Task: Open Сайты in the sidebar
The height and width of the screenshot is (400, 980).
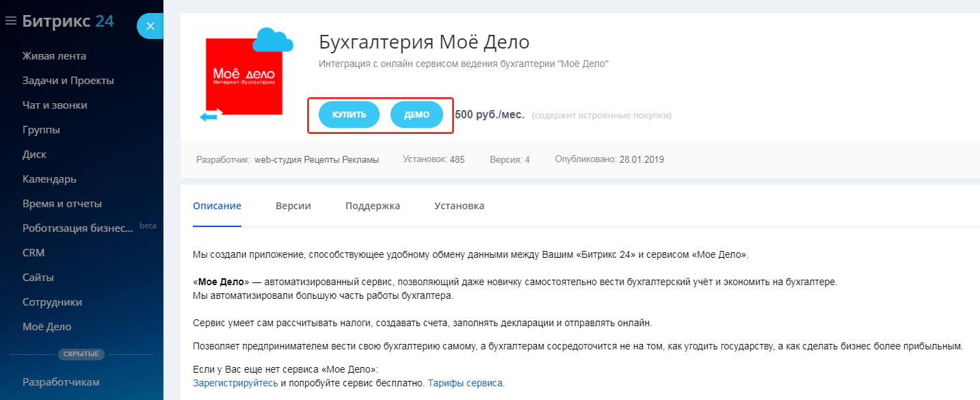Action: point(38,278)
